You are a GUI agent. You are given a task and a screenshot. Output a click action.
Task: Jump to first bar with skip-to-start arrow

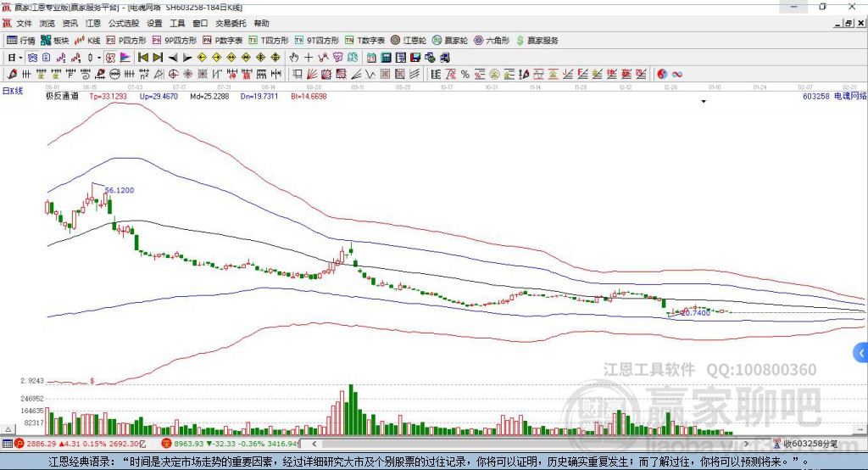pos(142,58)
